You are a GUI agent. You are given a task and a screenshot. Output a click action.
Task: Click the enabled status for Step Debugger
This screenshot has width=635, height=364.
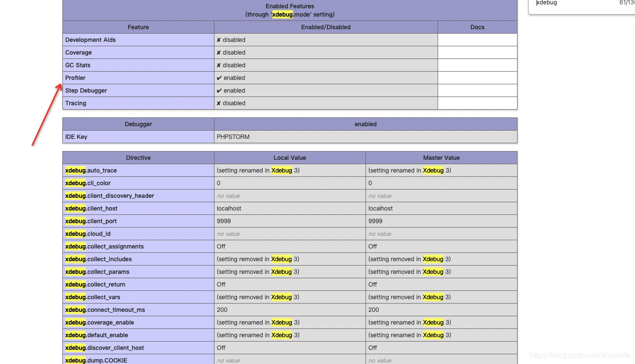click(x=231, y=91)
